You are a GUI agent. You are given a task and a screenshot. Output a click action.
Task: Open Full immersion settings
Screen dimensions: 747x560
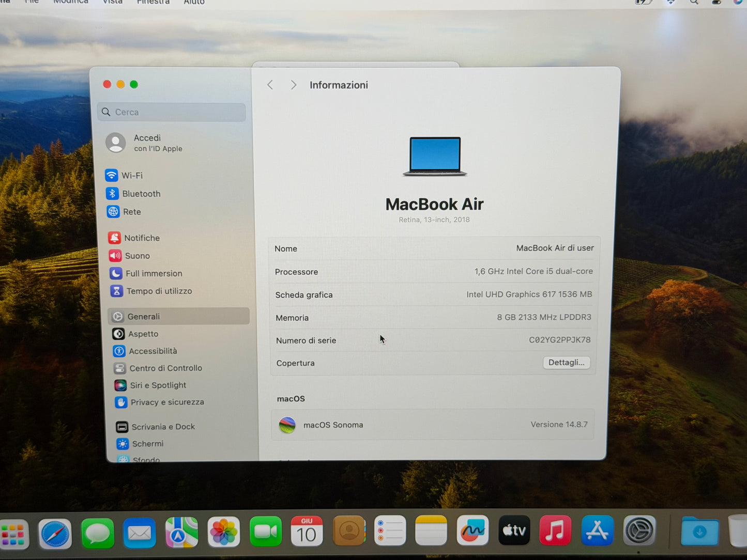click(x=146, y=273)
